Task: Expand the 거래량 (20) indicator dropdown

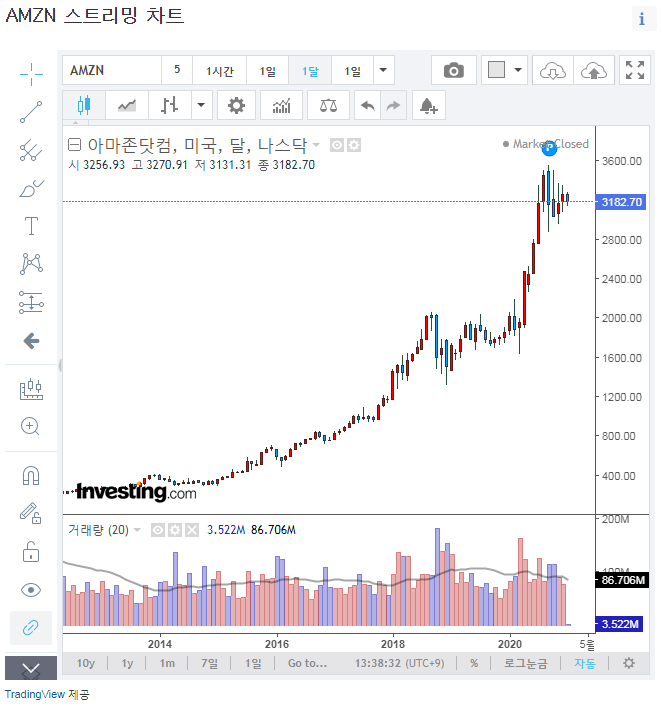Action: click(138, 530)
